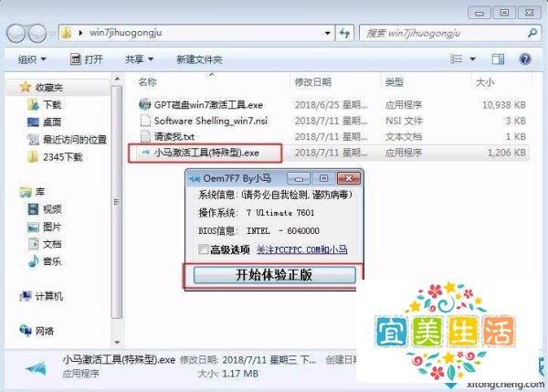
Task: Click the search magnifier icon
Action: 532,33
